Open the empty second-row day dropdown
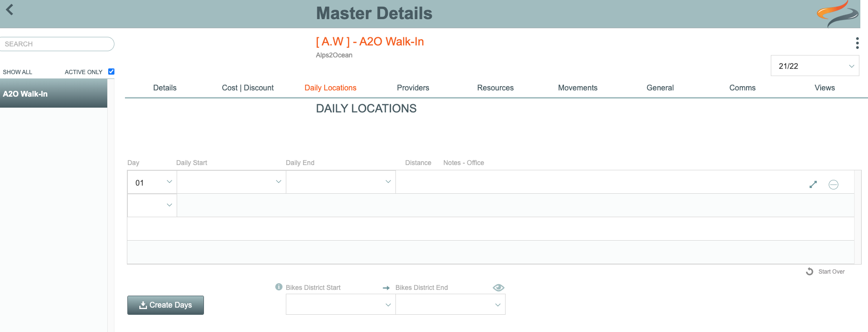 (x=152, y=205)
